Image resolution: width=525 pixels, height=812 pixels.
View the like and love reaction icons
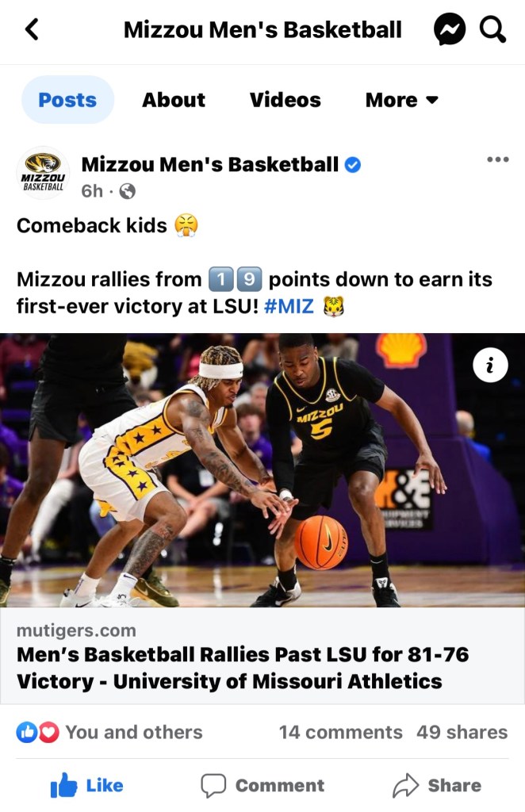pos(38,733)
